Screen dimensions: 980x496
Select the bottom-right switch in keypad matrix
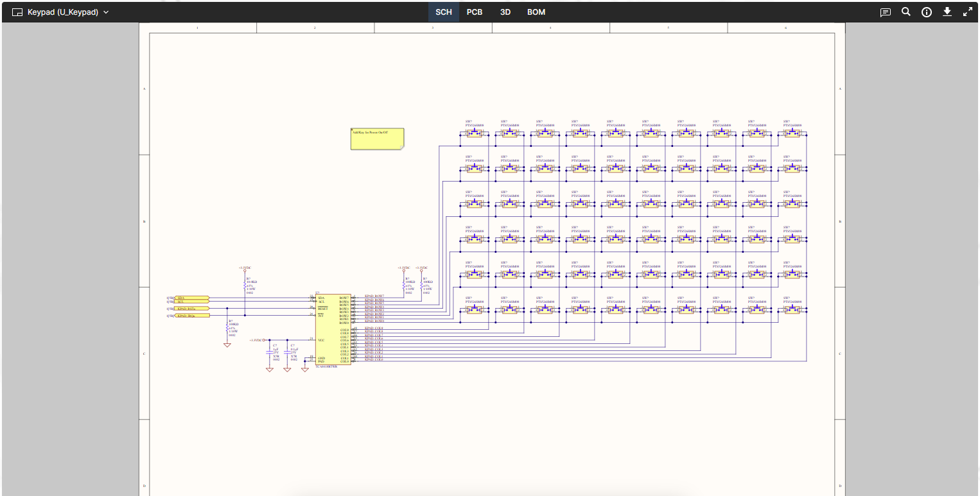point(792,310)
